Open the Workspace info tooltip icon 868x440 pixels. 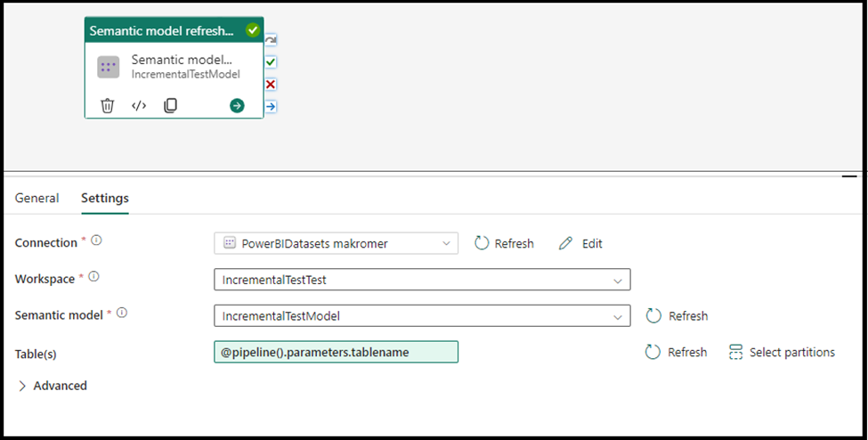click(94, 276)
